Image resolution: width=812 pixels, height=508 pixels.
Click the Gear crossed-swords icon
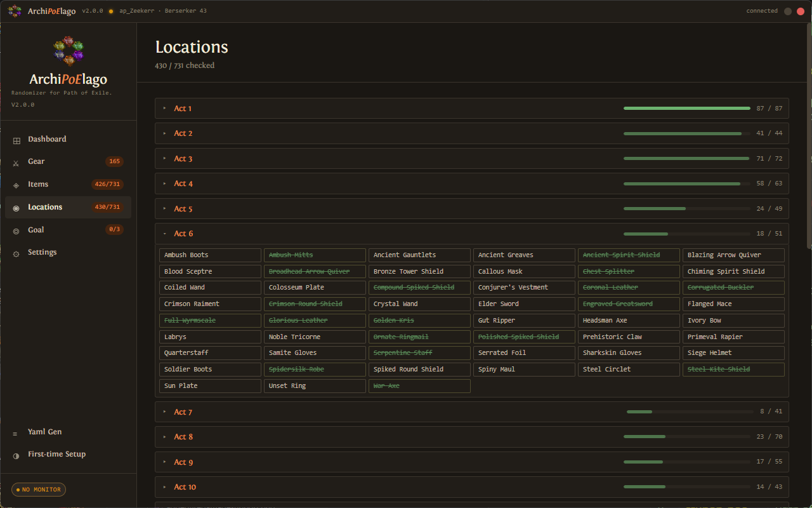tap(16, 163)
